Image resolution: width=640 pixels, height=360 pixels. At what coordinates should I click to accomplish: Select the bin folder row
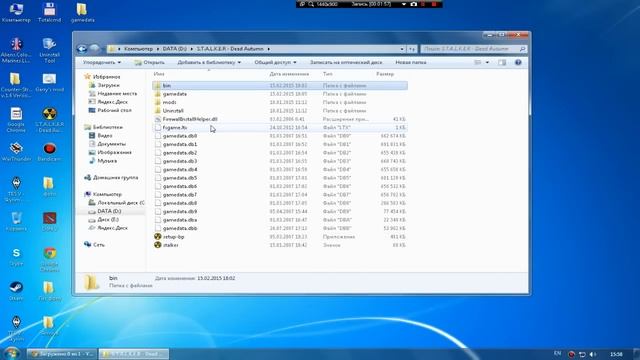280,86
